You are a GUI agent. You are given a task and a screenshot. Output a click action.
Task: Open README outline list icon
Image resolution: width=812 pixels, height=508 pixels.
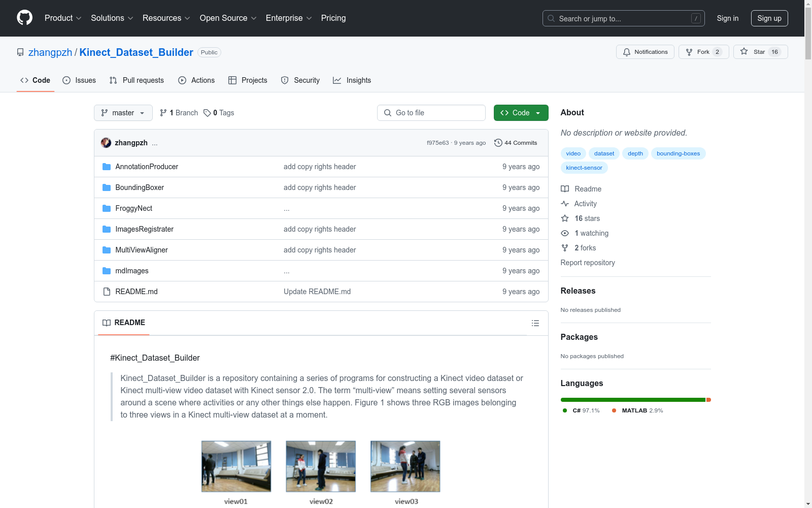(535, 323)
